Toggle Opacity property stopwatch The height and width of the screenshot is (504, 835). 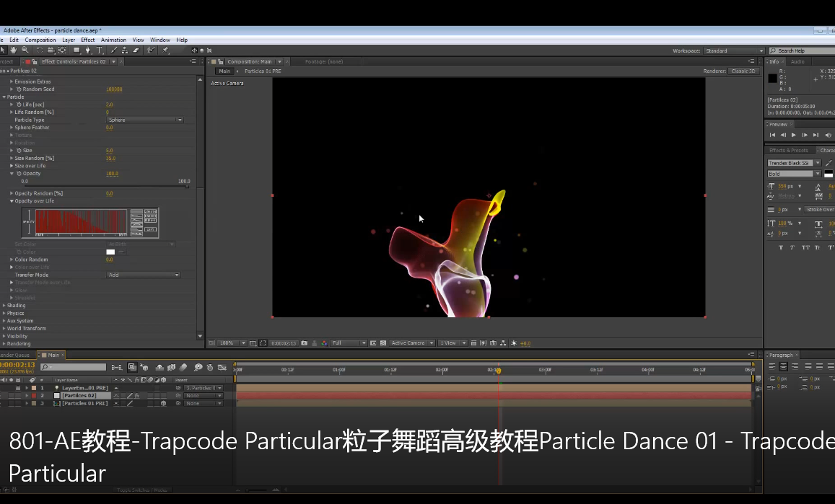tap(19, 174)
